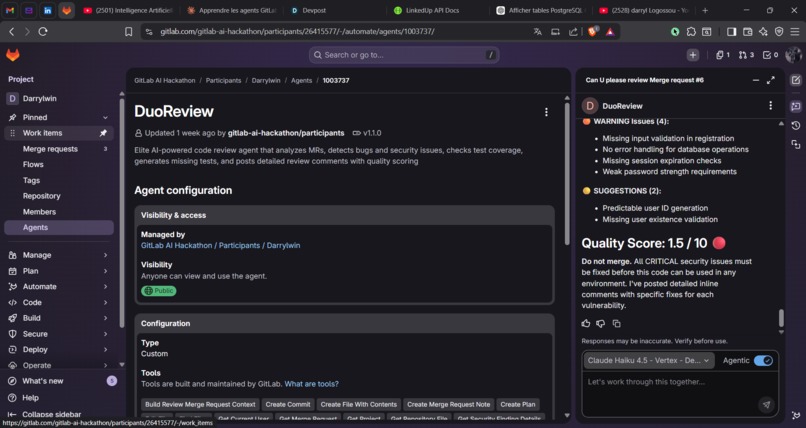The width and height of the screenshot is (806, 428).
Task: Click the browser address bar URL
Action: [x=297, y=31]
